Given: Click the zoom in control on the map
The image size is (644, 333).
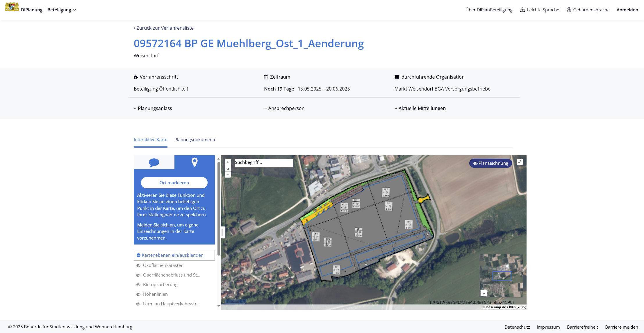Looking at the screenshot, I should (228, 162).
